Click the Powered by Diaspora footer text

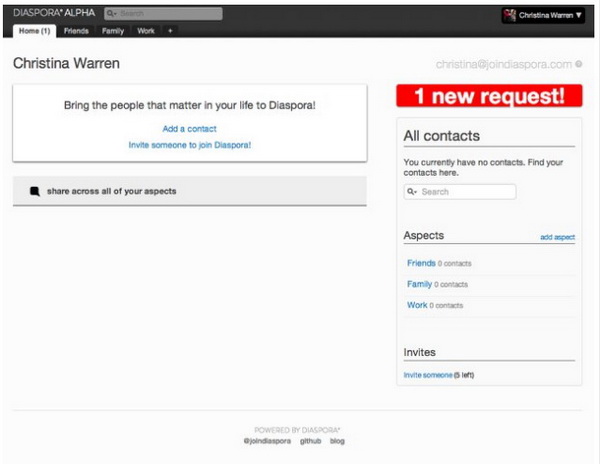click(297, 430)
